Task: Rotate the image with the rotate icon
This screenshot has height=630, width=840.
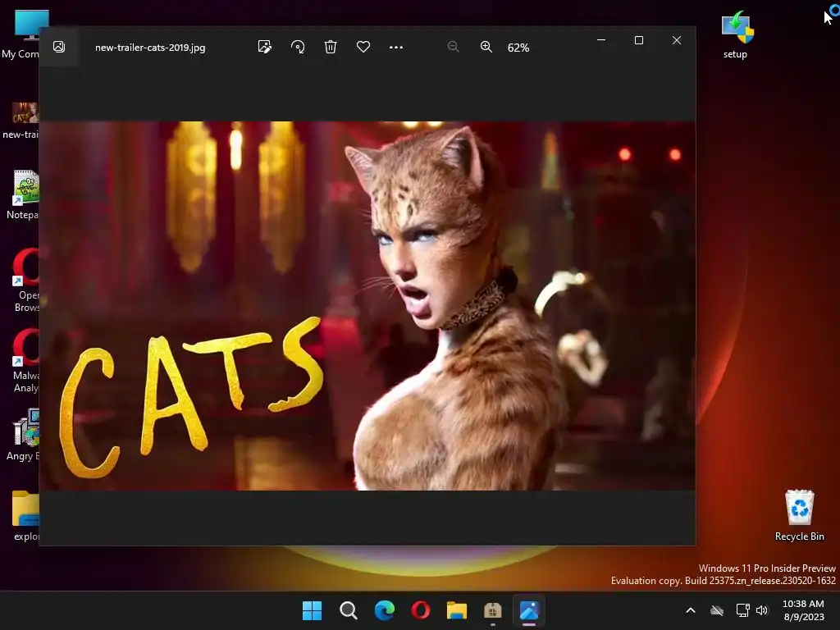Action: [x=298, y=47]
